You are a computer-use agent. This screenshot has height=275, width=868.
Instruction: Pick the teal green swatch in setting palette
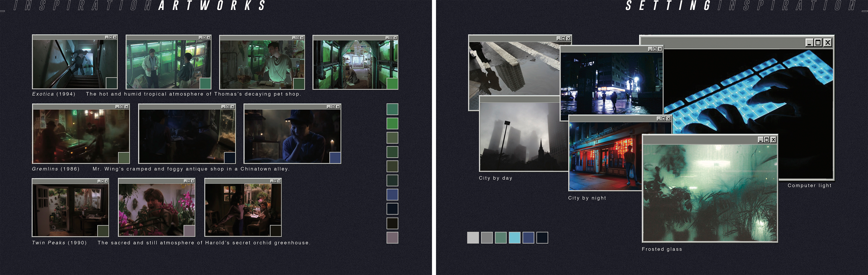pos(501,238)
